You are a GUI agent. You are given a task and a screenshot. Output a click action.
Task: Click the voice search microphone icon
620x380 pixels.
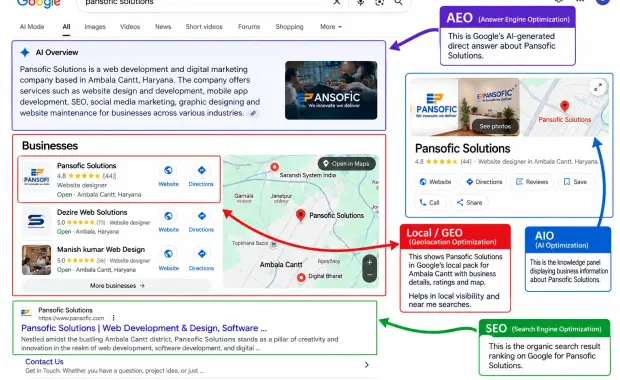pyautogui.click(x=360, y=2)
